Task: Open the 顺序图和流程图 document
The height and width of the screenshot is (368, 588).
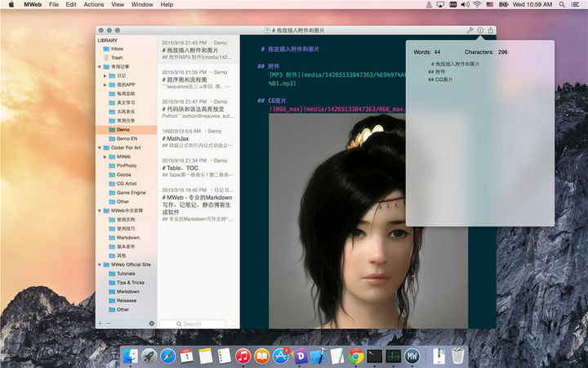Action: (x=198, y=79)
